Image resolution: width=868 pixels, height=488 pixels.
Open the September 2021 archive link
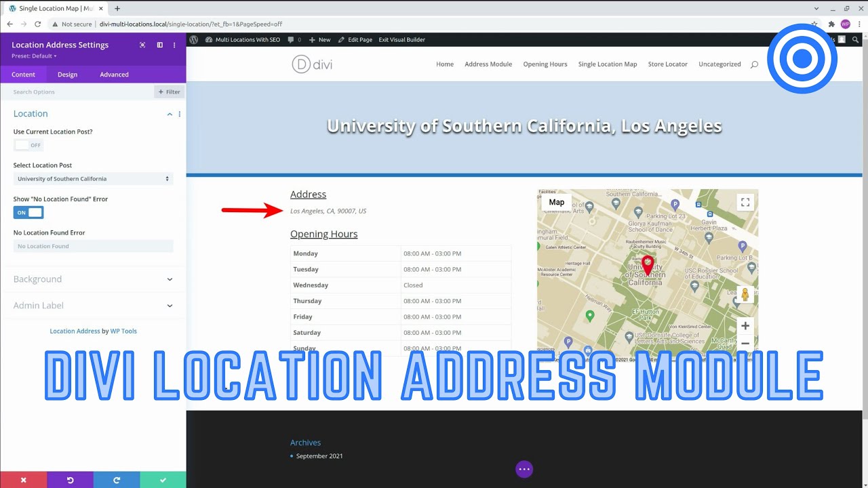coord(319,456)
